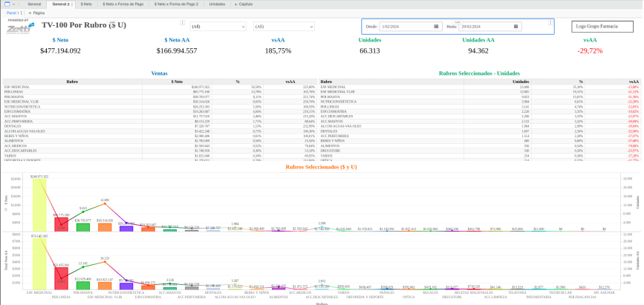Switch to the Unidades tab

pyautogui.click(x=217, y=4)
